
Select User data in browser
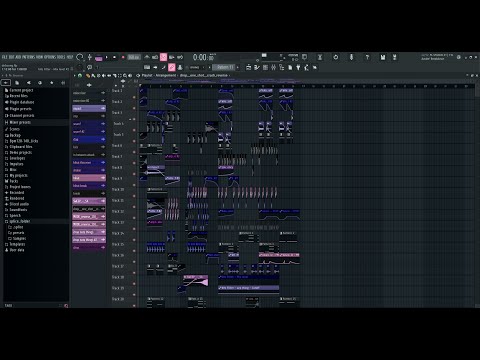(17, 250)
